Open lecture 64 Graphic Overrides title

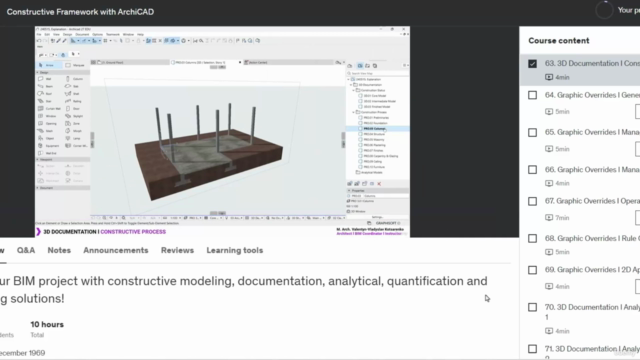[592, 95]
